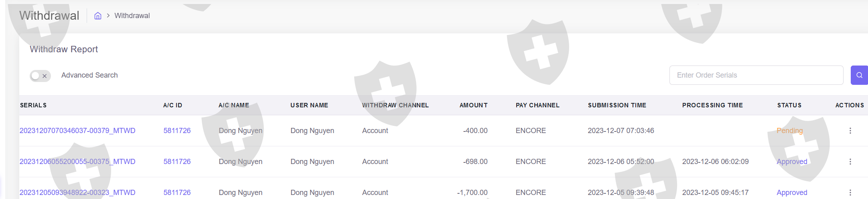Click the Processing Time column header
Viewport: 868px width, 199px height.
(x=712, y=105)
